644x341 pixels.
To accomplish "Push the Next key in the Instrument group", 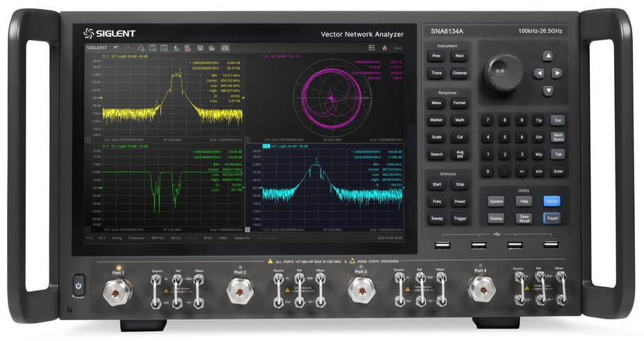I will pos(459,56).
